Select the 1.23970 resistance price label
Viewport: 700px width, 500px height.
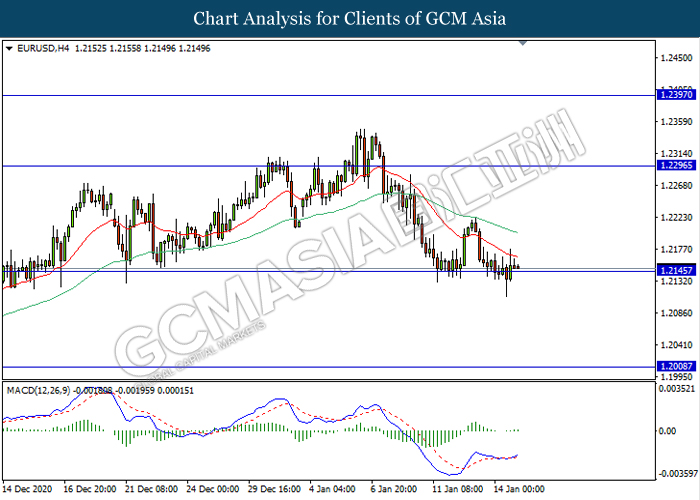point(676,95)
